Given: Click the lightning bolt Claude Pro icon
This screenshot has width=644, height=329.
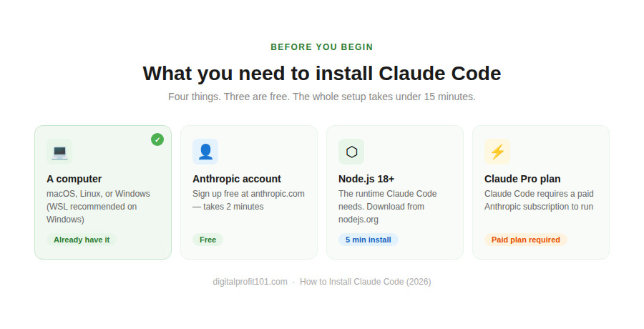Looking at the screenshot, I should (x=497, y=152).
